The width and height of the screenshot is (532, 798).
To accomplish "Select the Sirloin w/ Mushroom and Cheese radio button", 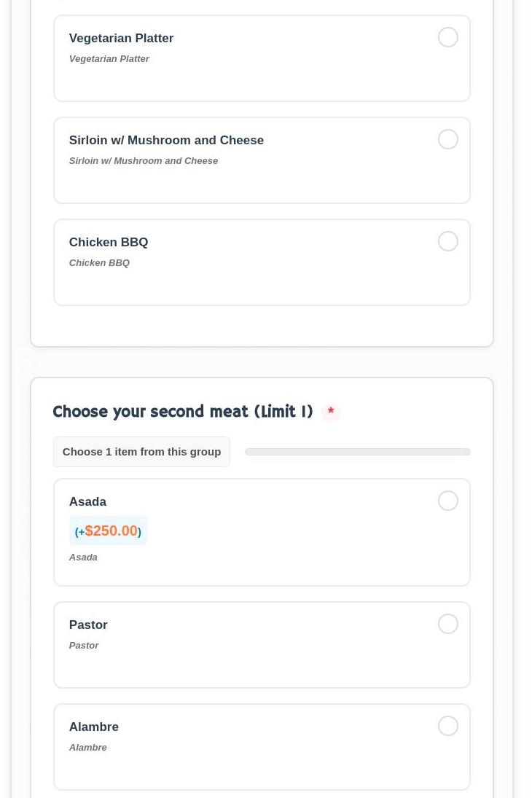I will tap(448, 139).
